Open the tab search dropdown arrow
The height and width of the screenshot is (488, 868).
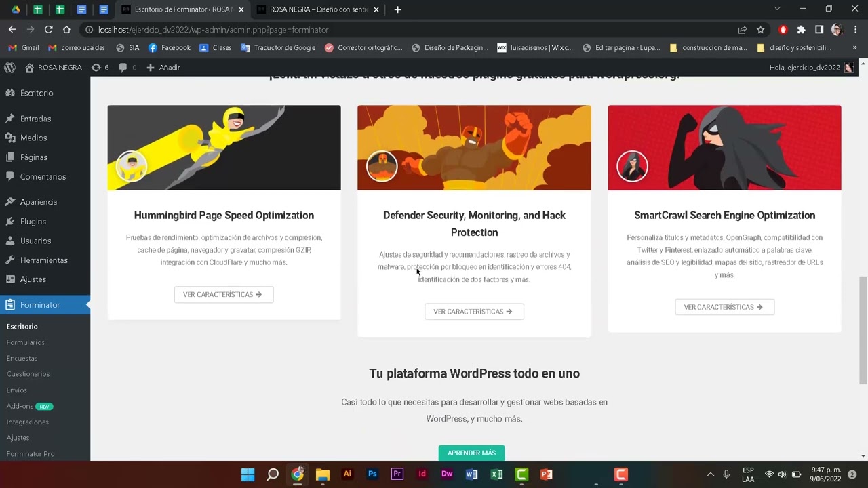coord(777,9)
